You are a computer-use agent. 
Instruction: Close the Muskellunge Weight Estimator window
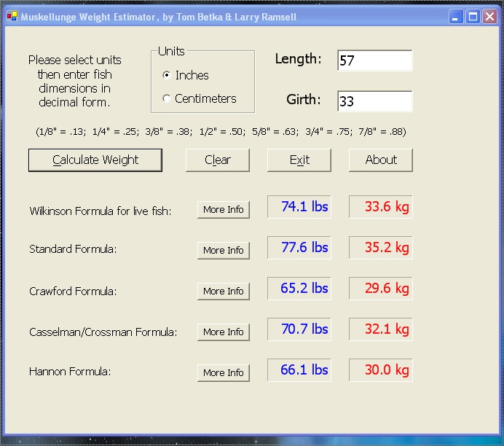coord(489,17)
